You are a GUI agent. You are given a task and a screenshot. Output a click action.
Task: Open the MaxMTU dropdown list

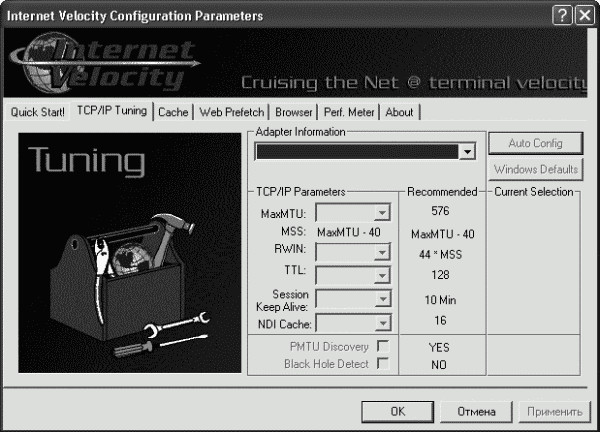tap(381, 212)
